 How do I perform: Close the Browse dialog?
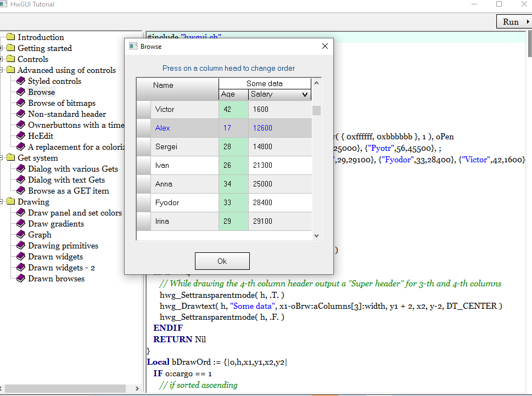[324, 47]
